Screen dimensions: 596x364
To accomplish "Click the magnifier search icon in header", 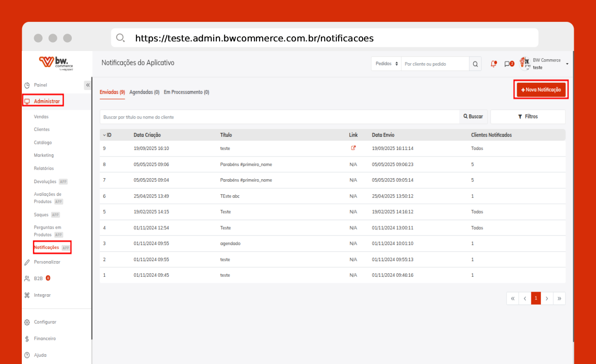I will [x=476, y=64].
